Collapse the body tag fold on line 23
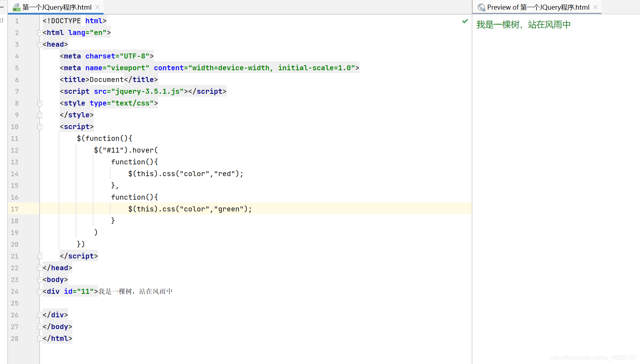This screenshot has height=364, width=640. click(x=40, y=280)
